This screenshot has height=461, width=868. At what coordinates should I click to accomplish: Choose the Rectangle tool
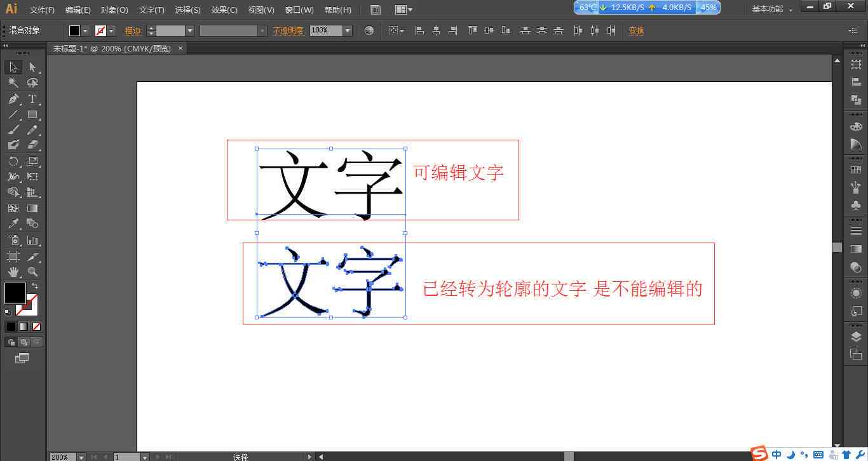click(x=32, y=115)
